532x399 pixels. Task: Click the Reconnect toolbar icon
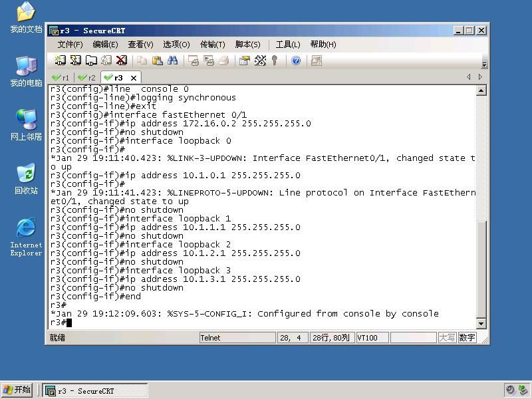[x=106, y=61]
